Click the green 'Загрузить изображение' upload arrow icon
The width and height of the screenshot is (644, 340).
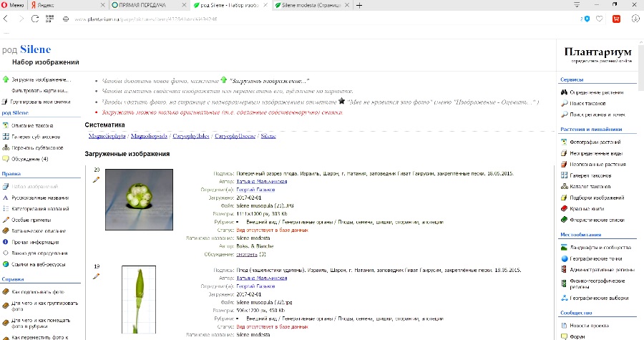tap(6, 79)
